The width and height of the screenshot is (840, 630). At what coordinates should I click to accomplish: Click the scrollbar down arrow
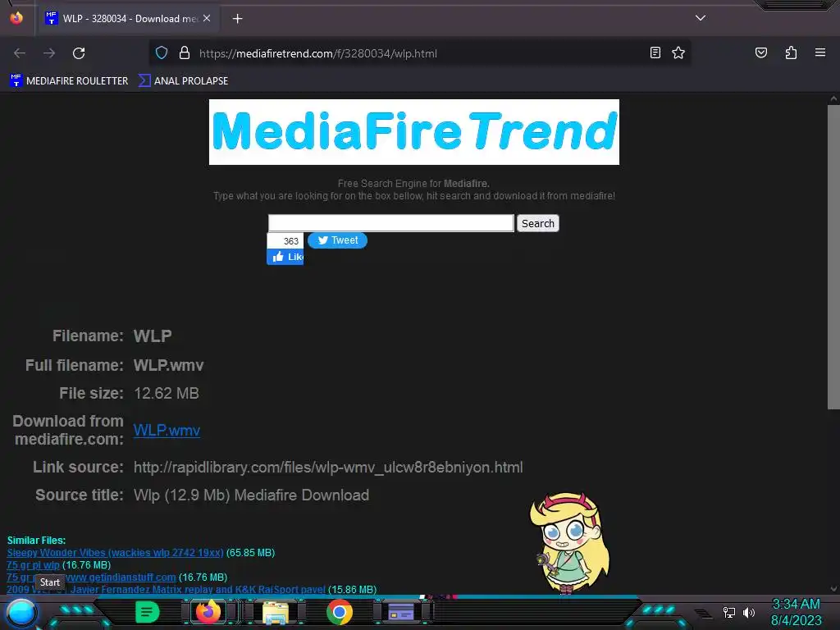click(x=833, y=589)
